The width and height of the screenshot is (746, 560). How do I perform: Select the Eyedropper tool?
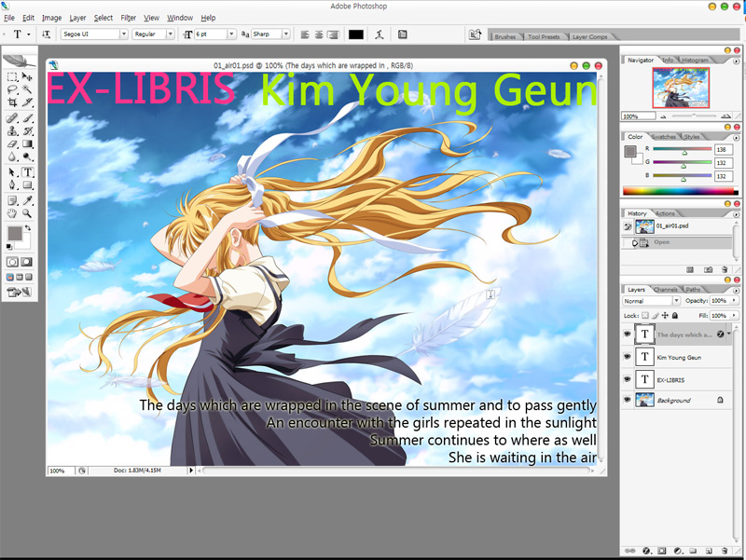pyautogui.click(x=28, y=201)
